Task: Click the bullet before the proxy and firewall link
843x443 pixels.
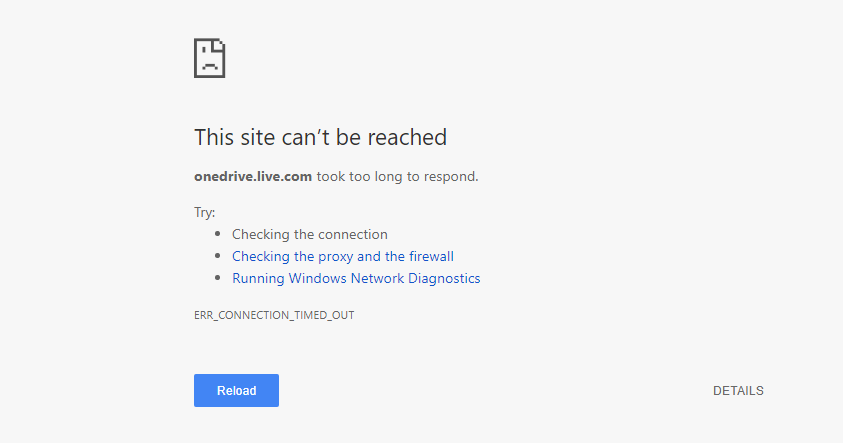Action: tap(218, 256)
